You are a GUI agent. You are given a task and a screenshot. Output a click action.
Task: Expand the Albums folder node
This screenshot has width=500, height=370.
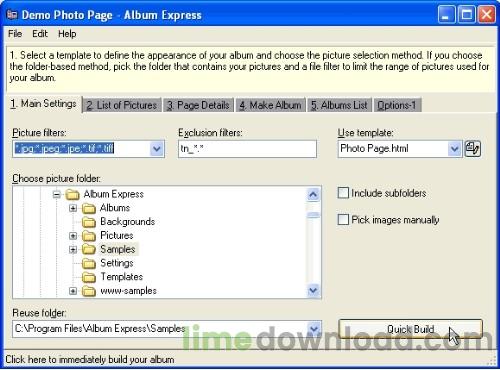click(73, 208)
